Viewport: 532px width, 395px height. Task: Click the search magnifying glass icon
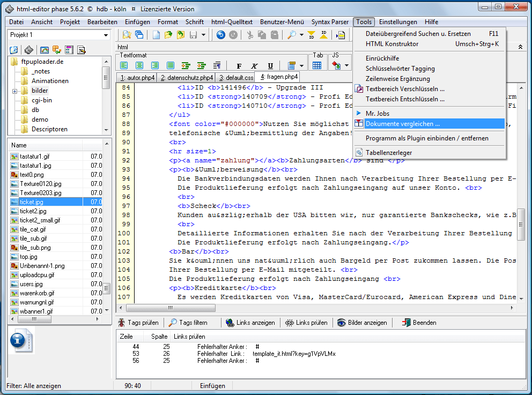tap(291, 35)
